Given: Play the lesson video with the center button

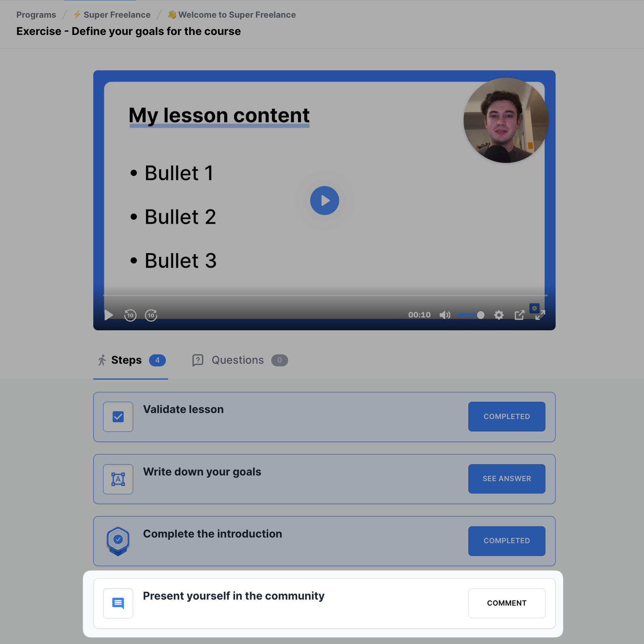Looking at the screenshot, I should [x=325, y=200].
